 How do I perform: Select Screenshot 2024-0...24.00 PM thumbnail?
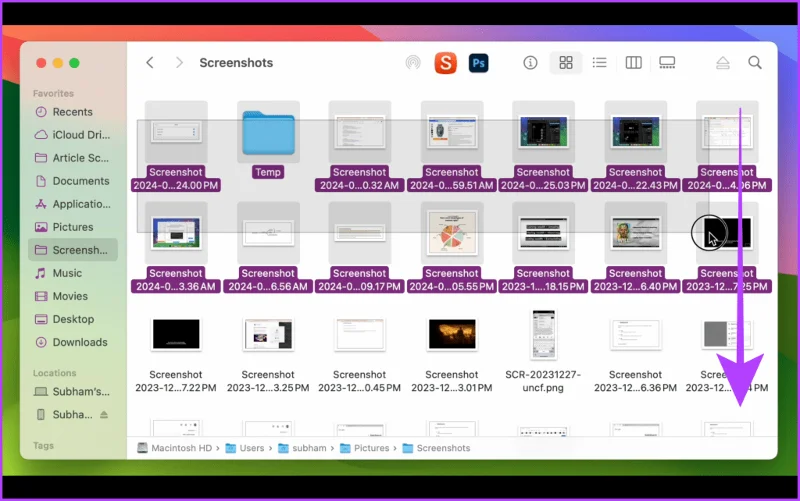[176, 132]
